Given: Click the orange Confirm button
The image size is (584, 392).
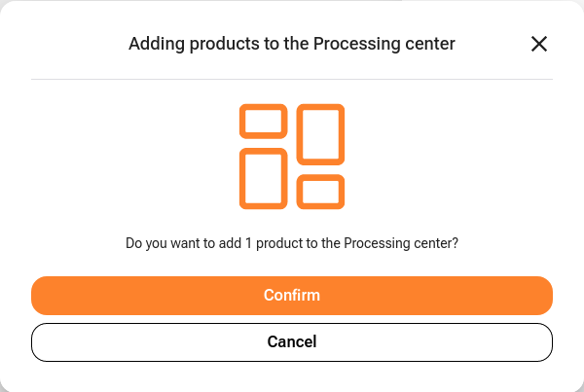Looking at the screenshot, I should tap(292, 296).
